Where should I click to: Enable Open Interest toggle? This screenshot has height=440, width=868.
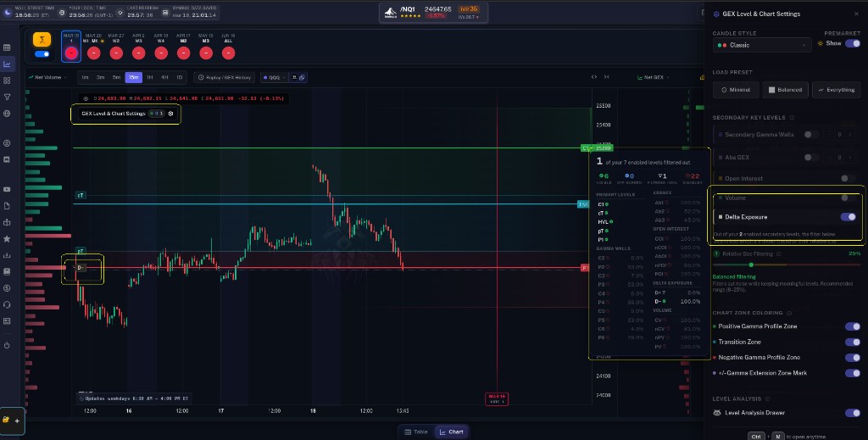point(848,178)
